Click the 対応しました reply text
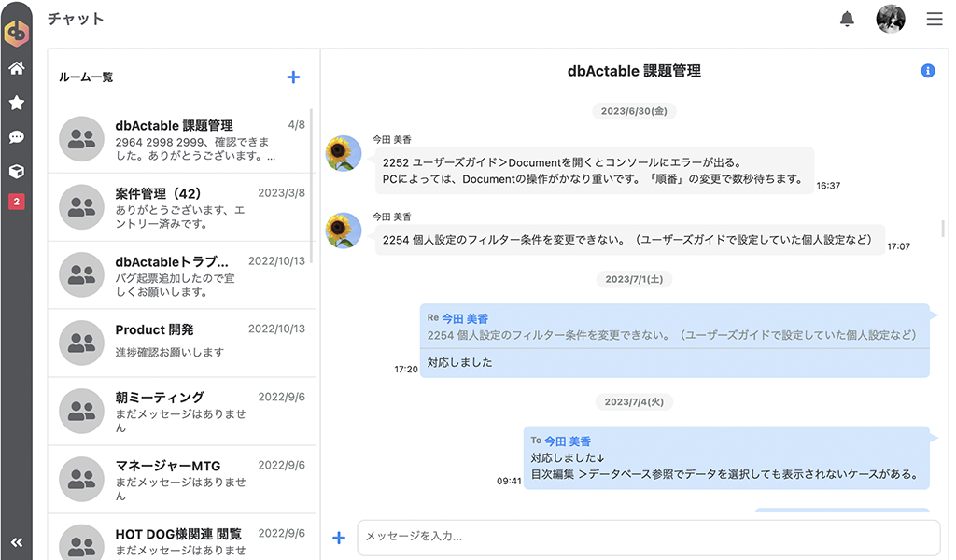Screen dimensions: 956x560 [x=459, y=362]
